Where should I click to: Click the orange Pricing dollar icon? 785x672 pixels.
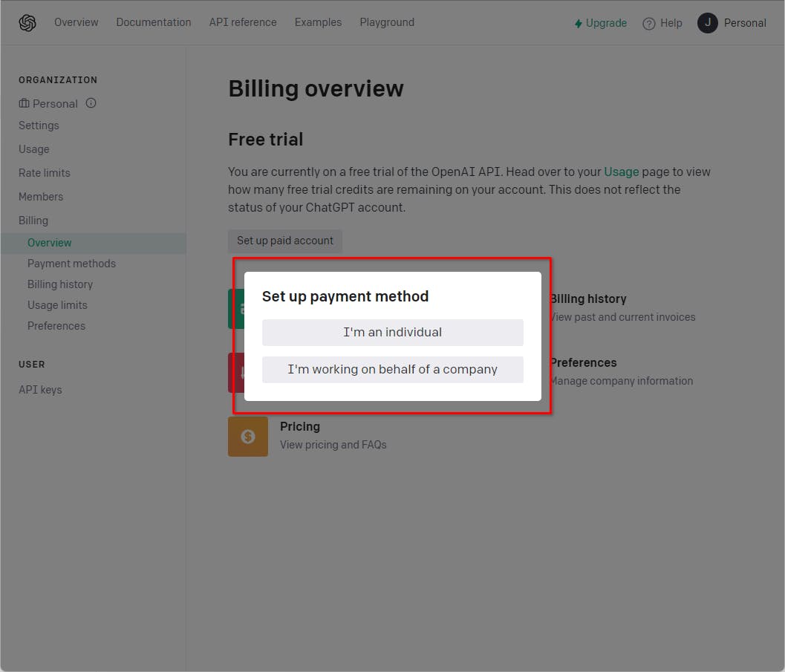(248, 437)
